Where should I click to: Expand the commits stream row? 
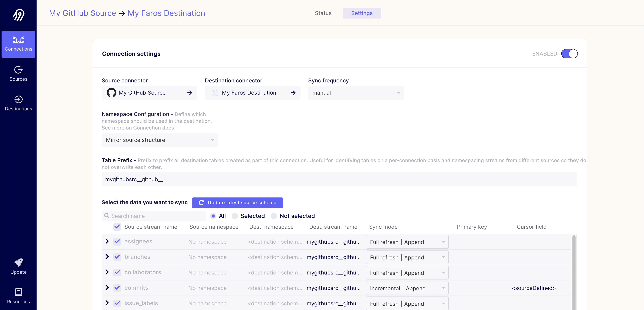(x=107, y=288)
